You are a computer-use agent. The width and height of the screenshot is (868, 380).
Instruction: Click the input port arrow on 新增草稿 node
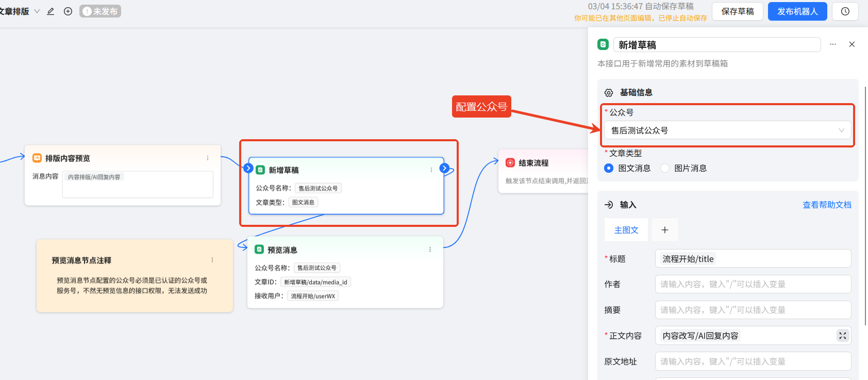(x=248, y=168)
